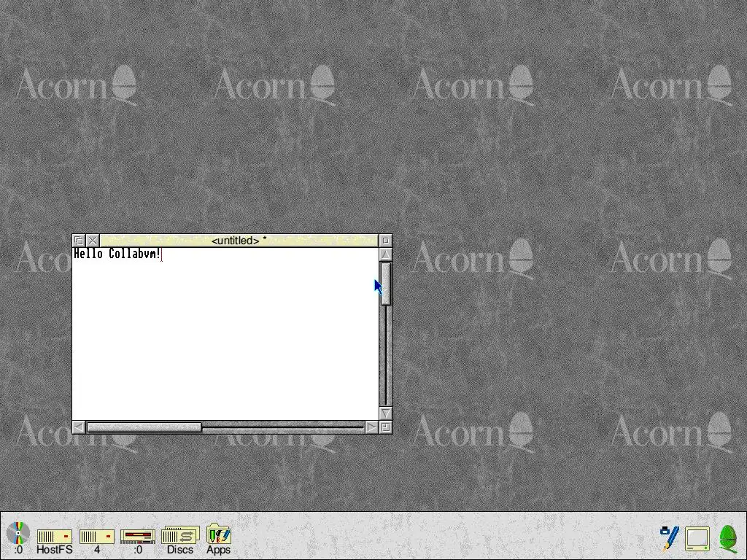Open the CD-ROM drive :0 icon
The height and width of the screenshot is (560, 747).
click(x=18, y=538)
